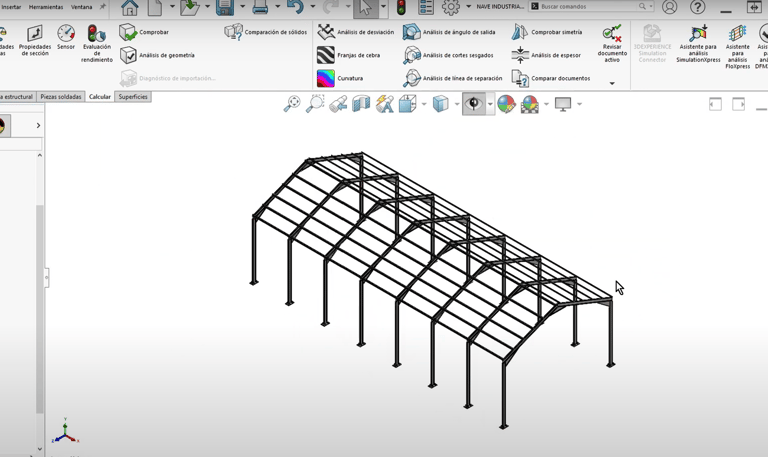Launch Análisis de desviación
This screenshot has height=457, width=768.
pos(356,32)
